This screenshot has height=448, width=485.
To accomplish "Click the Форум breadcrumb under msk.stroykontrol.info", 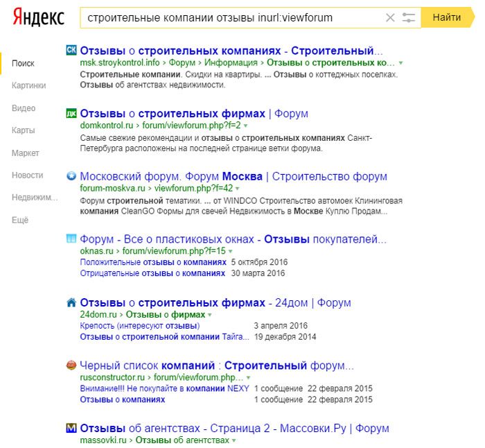I will click(x=182, y=63).
